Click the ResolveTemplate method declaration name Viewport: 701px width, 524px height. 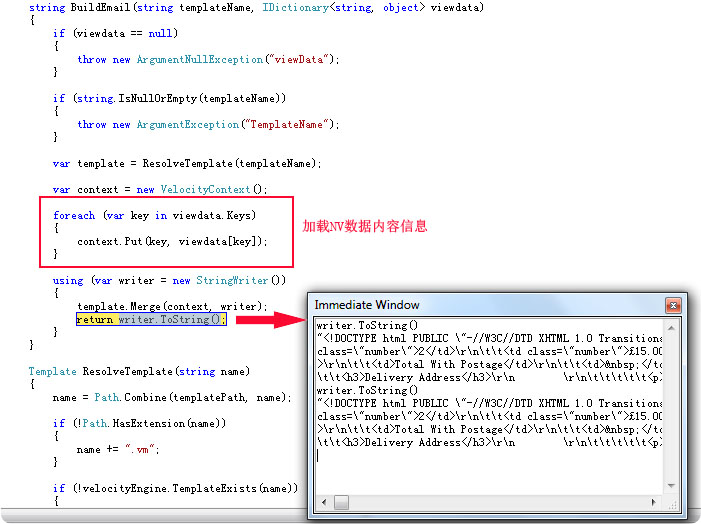(127, 371)
